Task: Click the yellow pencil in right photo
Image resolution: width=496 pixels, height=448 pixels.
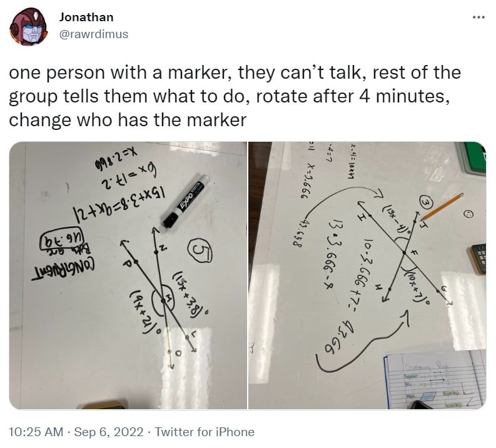Action: (443, 206)
